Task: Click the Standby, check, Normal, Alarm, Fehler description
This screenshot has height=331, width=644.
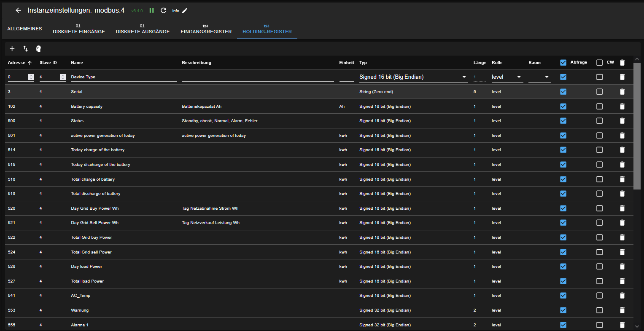Action: [x=220, y=121]
